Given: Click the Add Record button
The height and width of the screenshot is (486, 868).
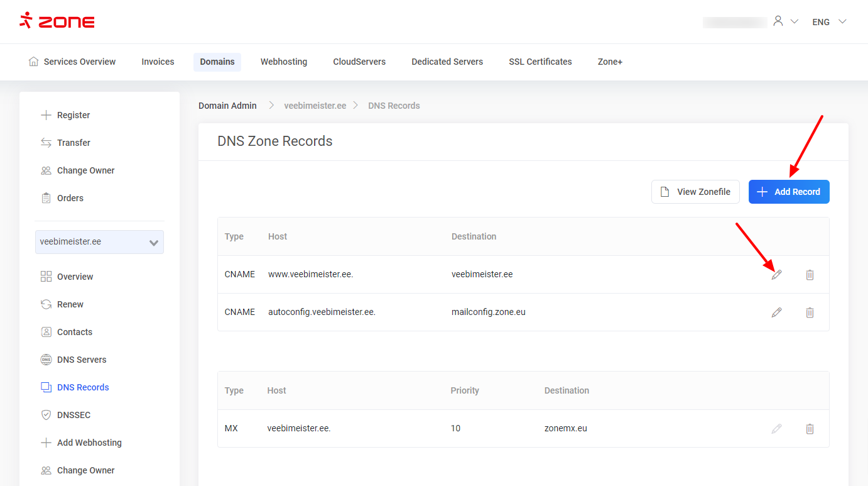Looking at the screenshot, I should pos(789,192).
